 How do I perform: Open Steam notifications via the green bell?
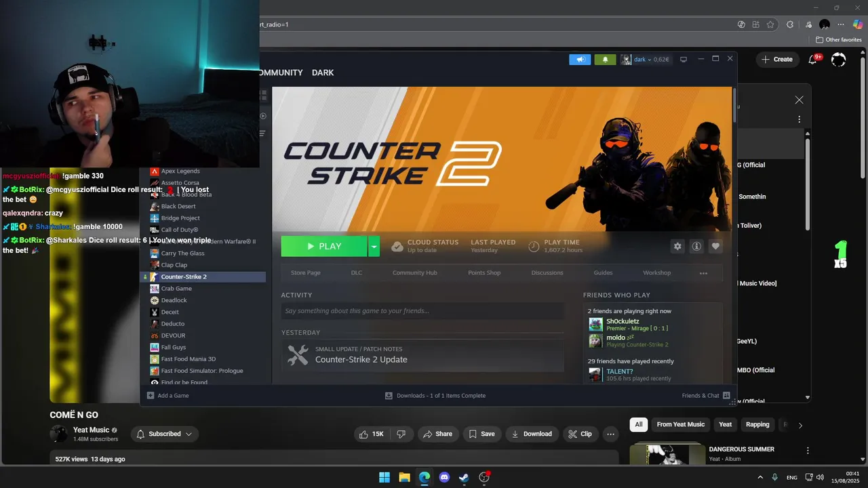pyautogui.click(x=605, y=60)
